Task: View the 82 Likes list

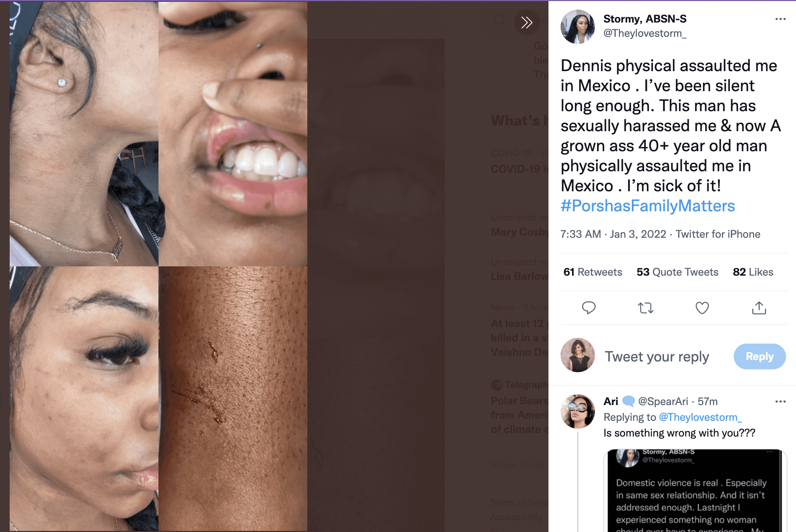Action: (753, 272)
